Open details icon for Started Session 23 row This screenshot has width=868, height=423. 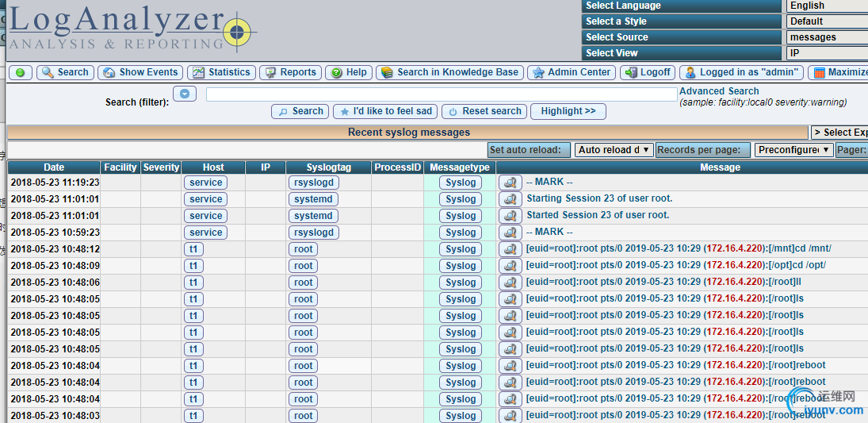[510, 216]
